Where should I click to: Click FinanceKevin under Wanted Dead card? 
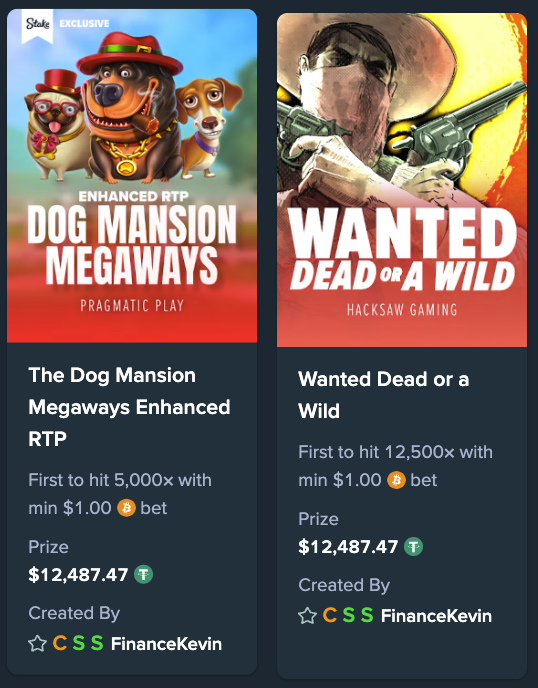click(436, 616)
